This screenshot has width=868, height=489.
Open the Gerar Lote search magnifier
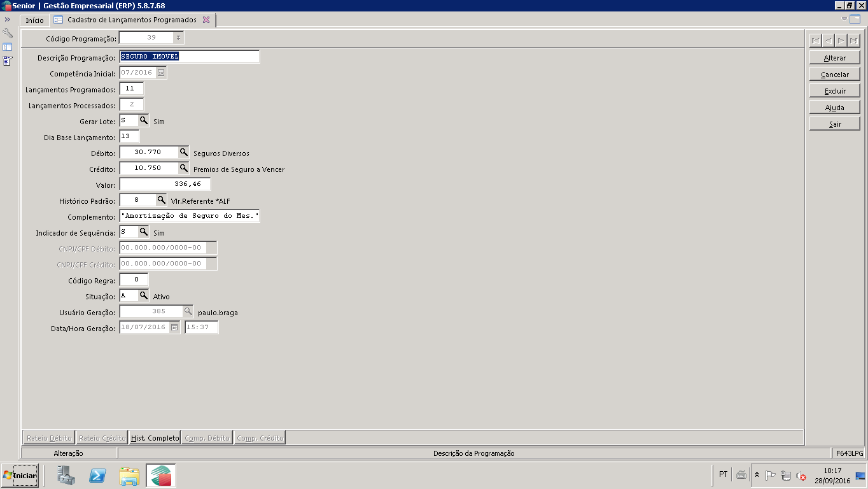pos(144,120)
